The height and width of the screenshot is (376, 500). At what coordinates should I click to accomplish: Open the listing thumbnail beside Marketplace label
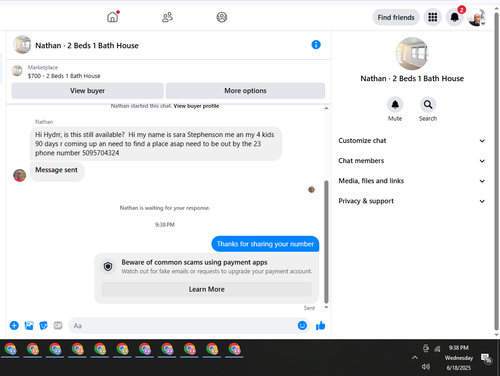point(17,71)
